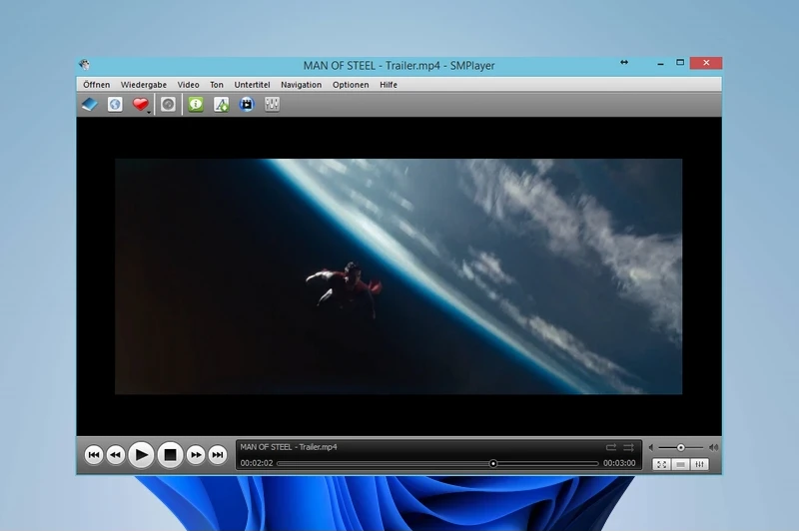This screenshot has width=799, height=532.
Task: Open the Optionen menu
Action: (351, 85)
